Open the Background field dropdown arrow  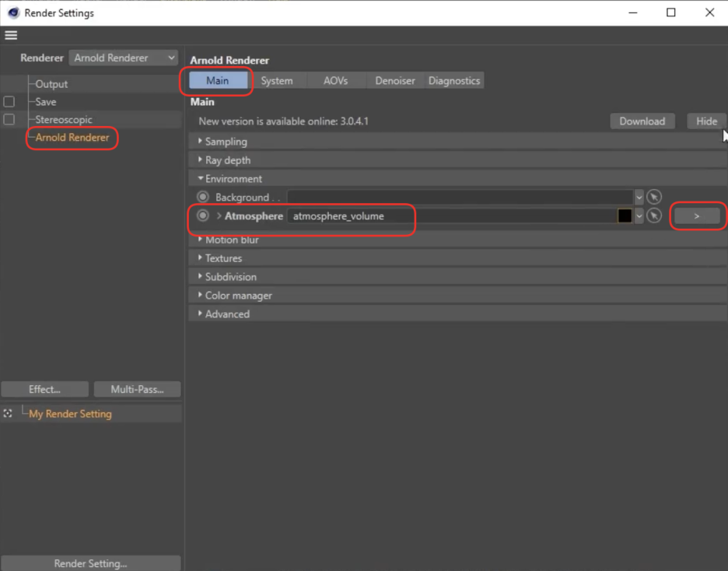coord(639,198)
